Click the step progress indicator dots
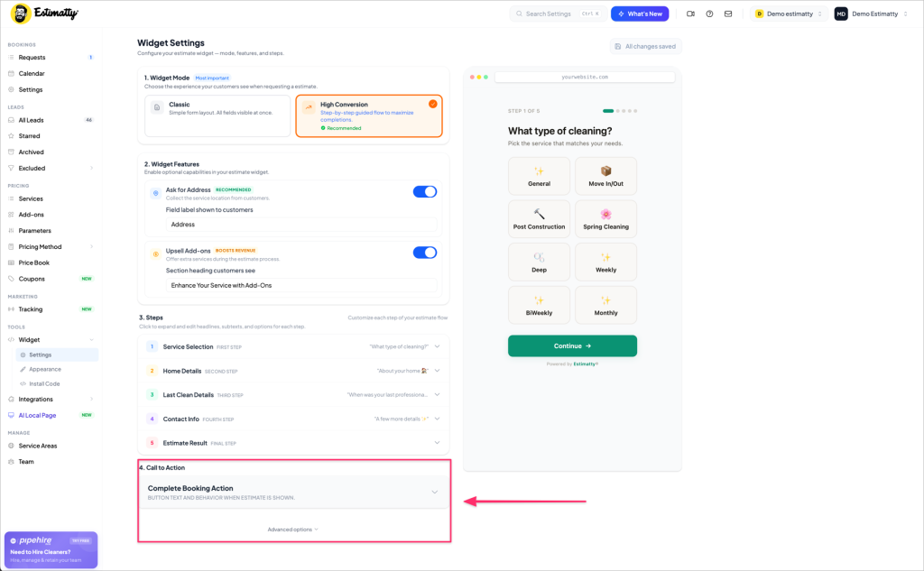The width and height of the screenshot is (924, 571). 619,111
